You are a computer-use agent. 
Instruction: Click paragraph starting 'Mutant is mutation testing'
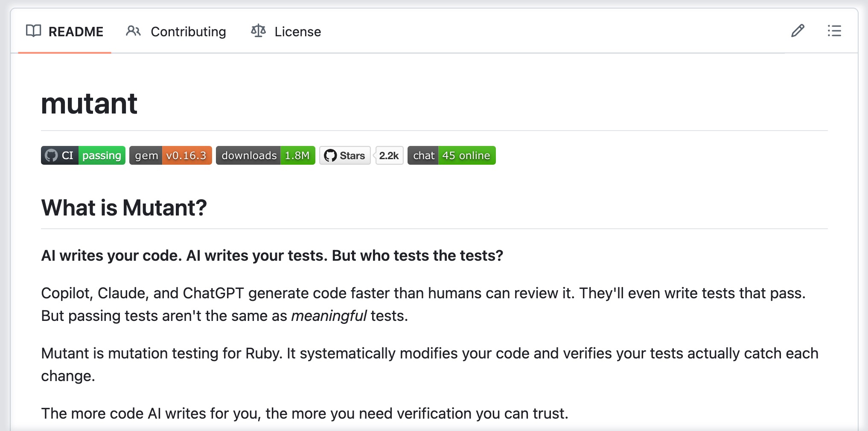430,364
